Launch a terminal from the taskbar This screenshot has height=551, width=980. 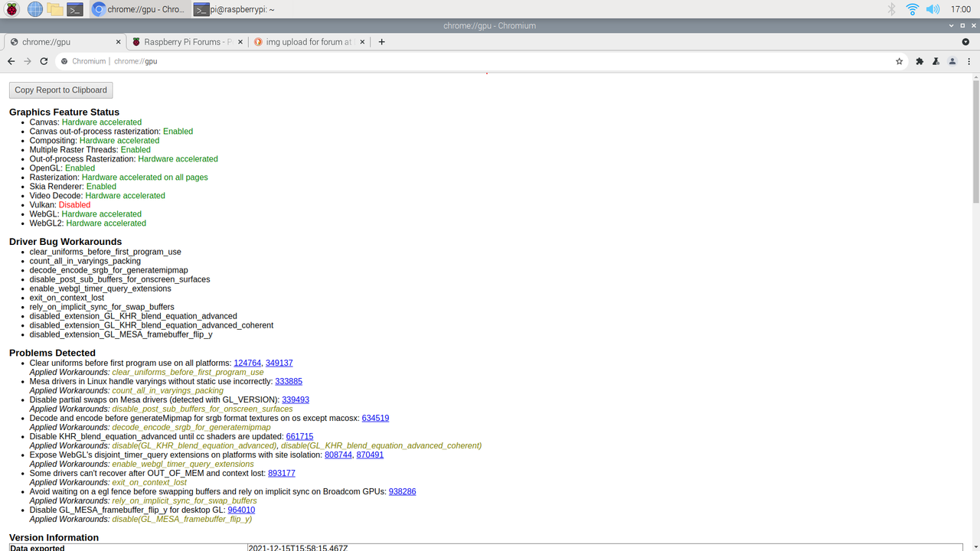[x=74, y=9]
